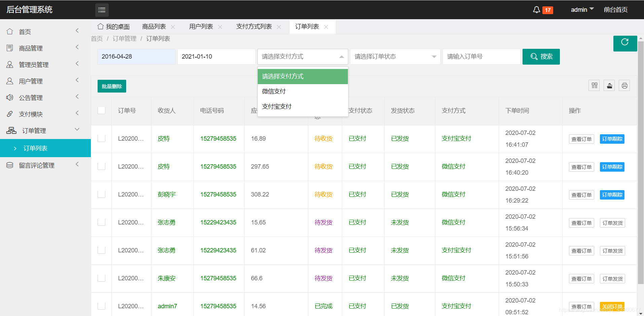644x316 pixels.
Task: Expand the 支付模块 sidebar menu
Action: [77, 113]
